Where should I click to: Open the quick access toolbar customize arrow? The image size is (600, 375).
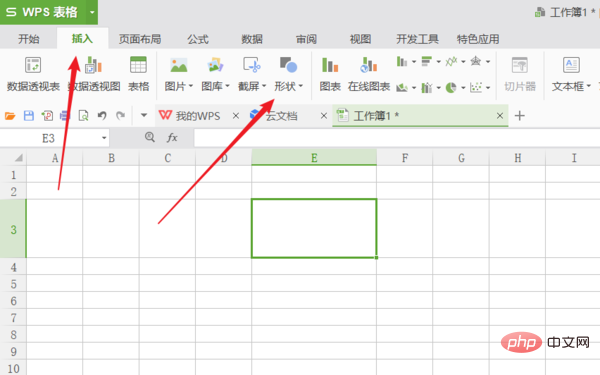144,115
